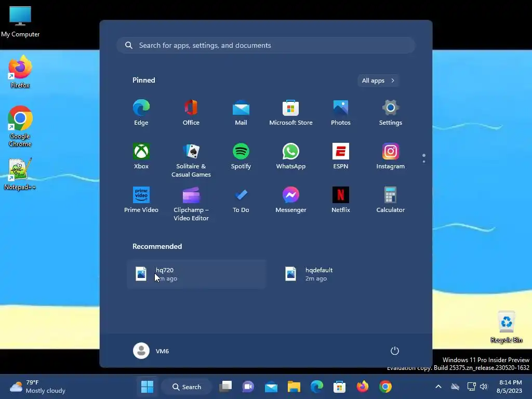
Task: Open the volume speaker icon
Action: coord(484,387)
